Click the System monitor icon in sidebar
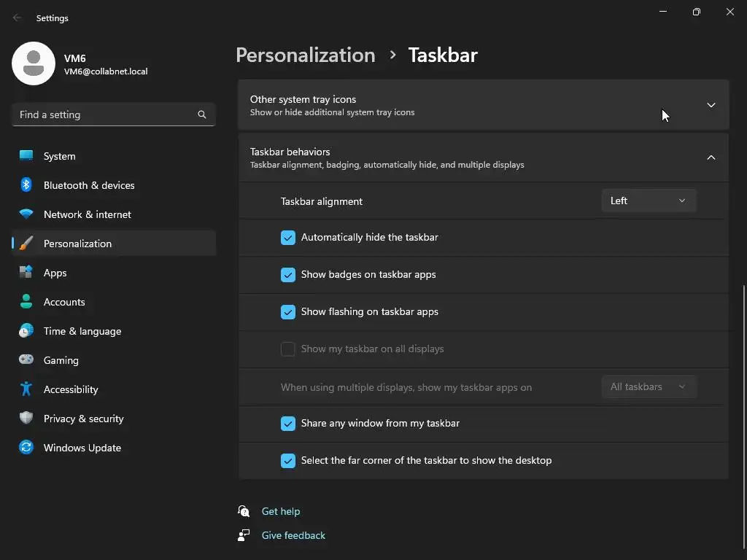Image resolution: width=747 pixels, height=560 pixels. point(26,156)
